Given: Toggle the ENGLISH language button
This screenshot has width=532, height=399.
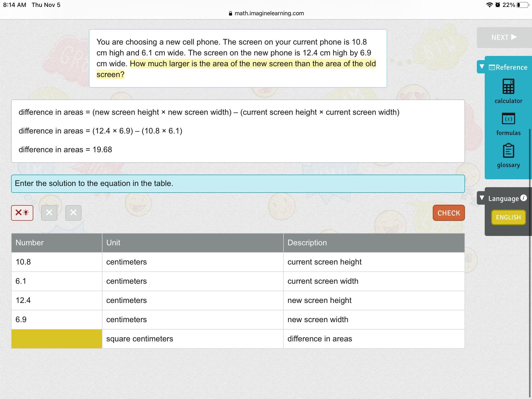Looking at the screenshot, I should click(508, 217).
